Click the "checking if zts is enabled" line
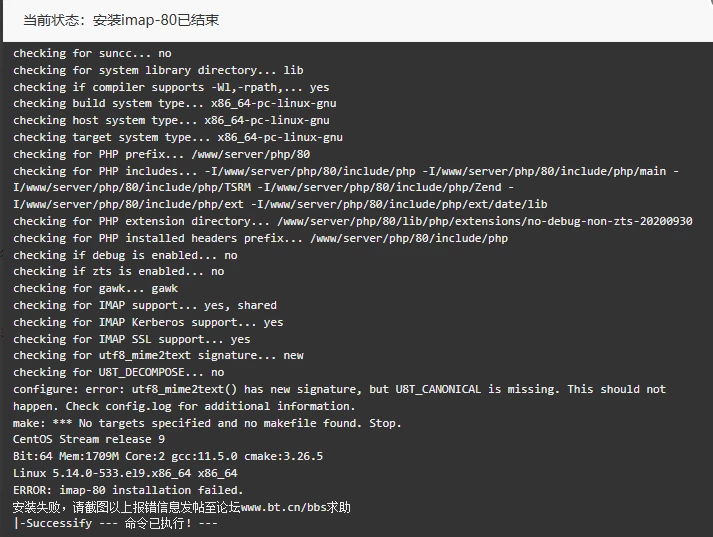The height and width of the screenshot is (537, 713). coord(118,271)
